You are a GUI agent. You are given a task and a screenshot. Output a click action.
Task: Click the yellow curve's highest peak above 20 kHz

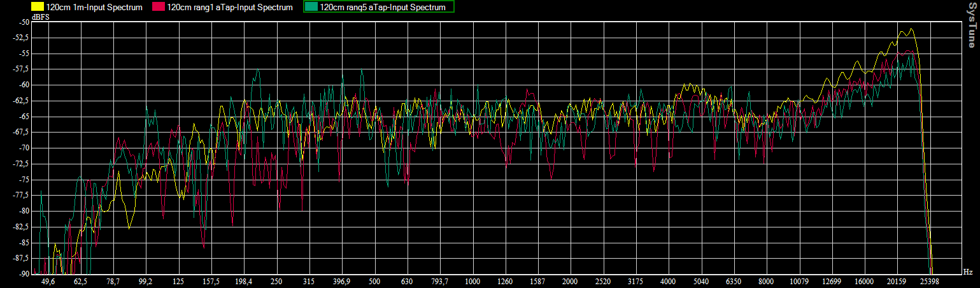[911, 29]
